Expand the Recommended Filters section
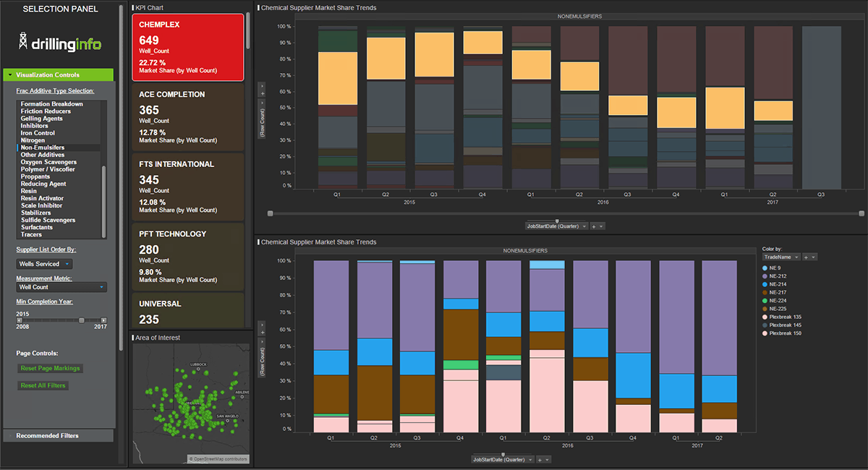The height and width of the screenshot is (470, 868). [58, 435]
